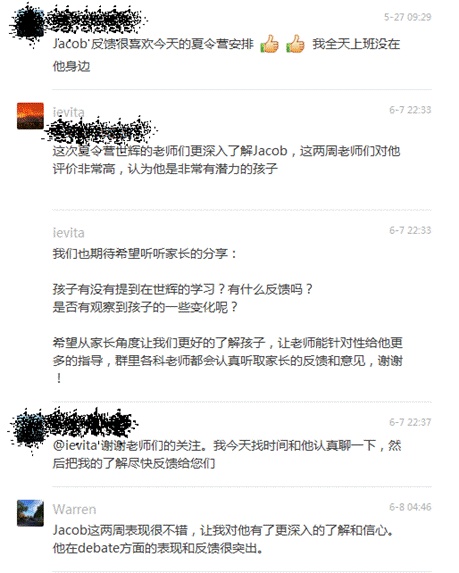Open the Warren sender name

(75, 509)
